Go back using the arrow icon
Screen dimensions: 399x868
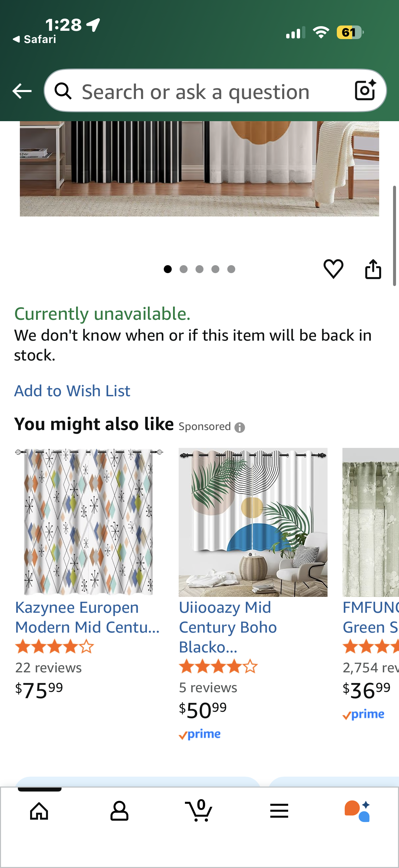[x=22, y=90]
